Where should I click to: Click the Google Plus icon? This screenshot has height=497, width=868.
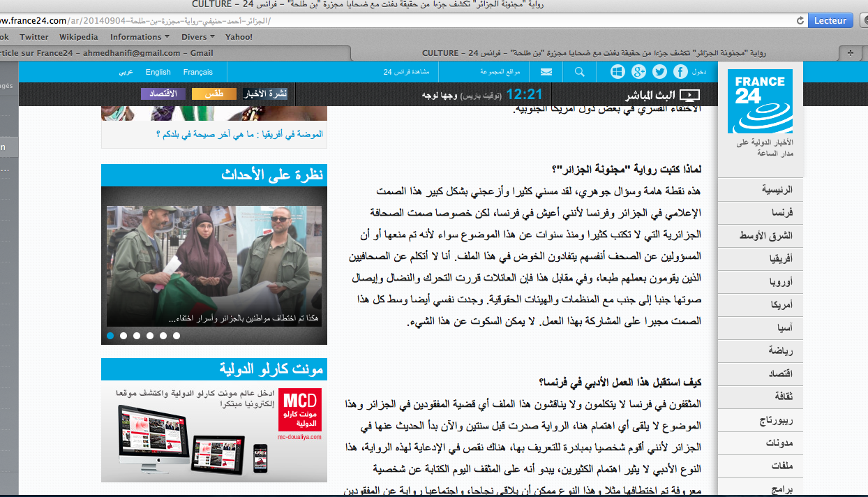(638, 72)
